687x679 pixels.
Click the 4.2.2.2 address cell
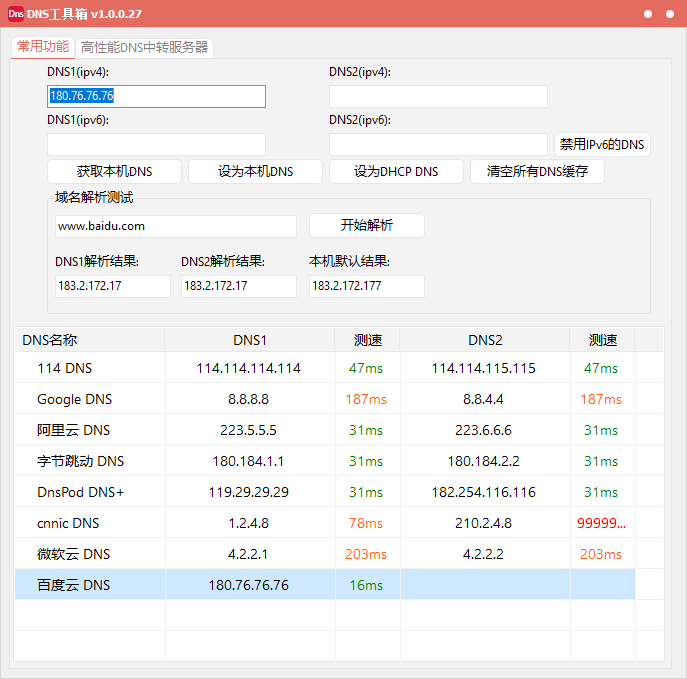[484, 554]
